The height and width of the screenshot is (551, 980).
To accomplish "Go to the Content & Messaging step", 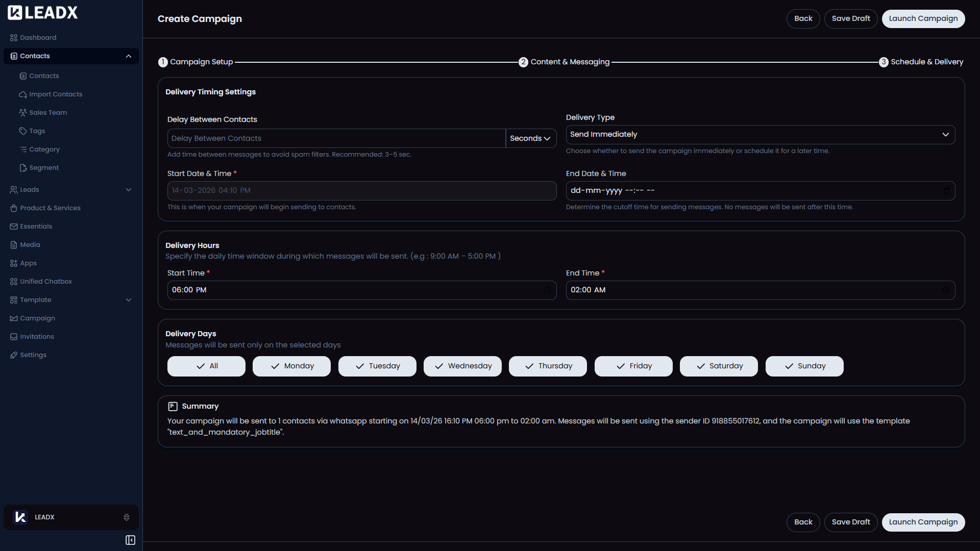I will [x=564, y=62].
